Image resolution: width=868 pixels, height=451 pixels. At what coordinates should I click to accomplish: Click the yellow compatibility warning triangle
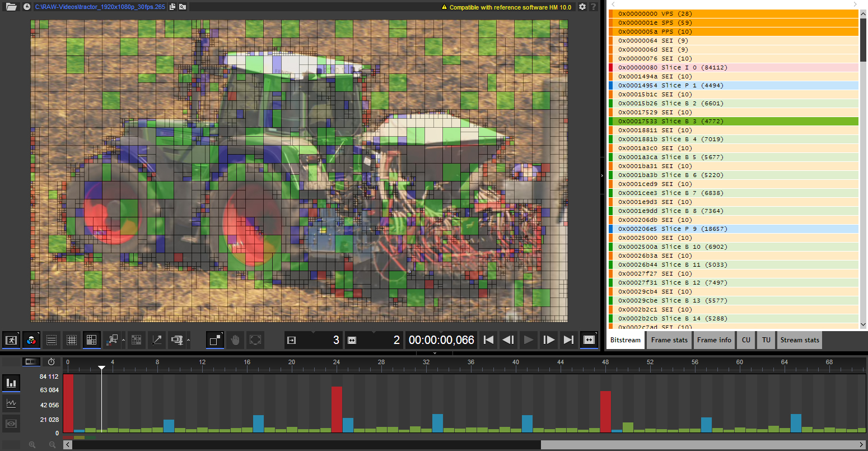445,7
